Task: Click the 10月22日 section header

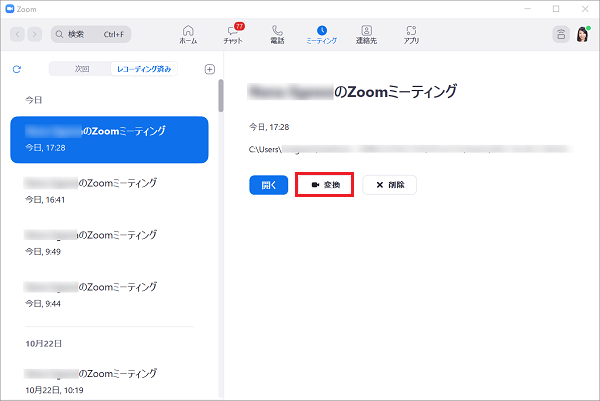Action: click(x=43, y=344)
